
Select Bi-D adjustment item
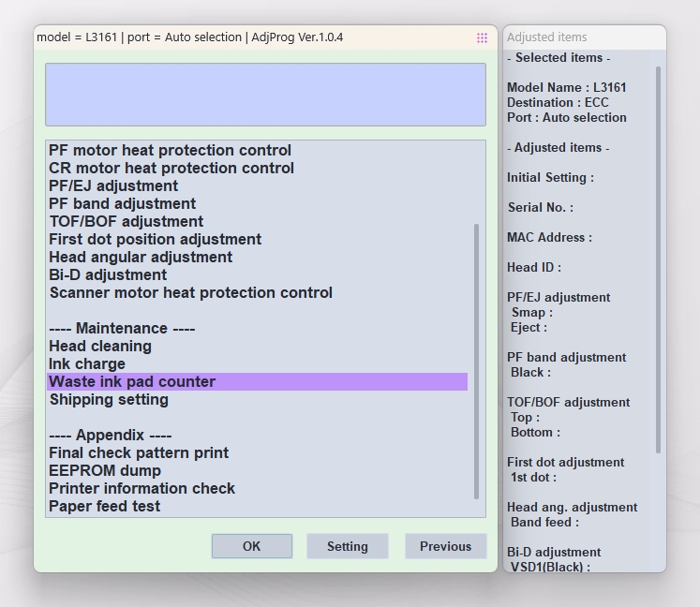(108, 274)
